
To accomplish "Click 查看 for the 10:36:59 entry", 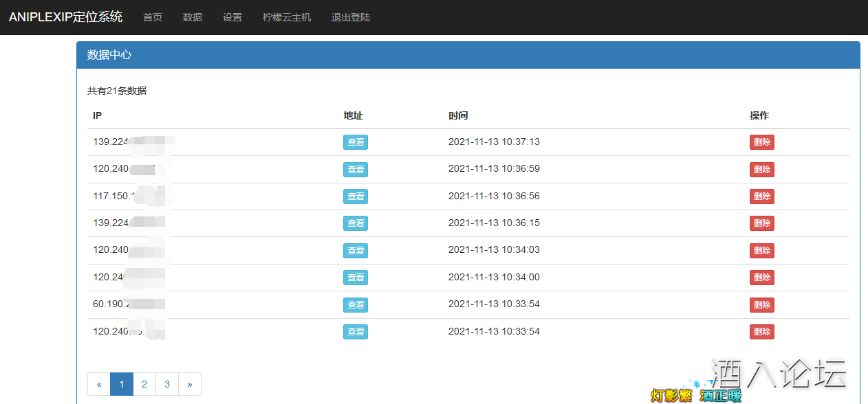I will pos(356,169).
